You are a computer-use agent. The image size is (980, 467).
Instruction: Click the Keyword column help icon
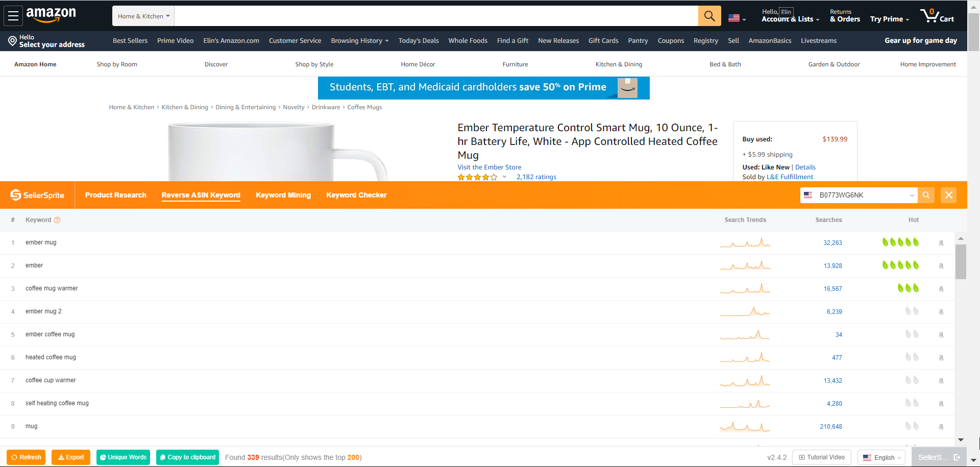[57, 220]
